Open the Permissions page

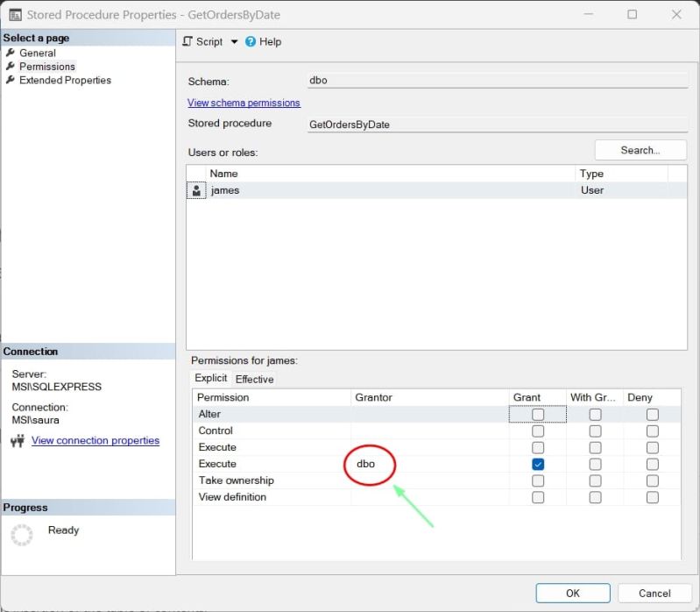coord(47,67)
